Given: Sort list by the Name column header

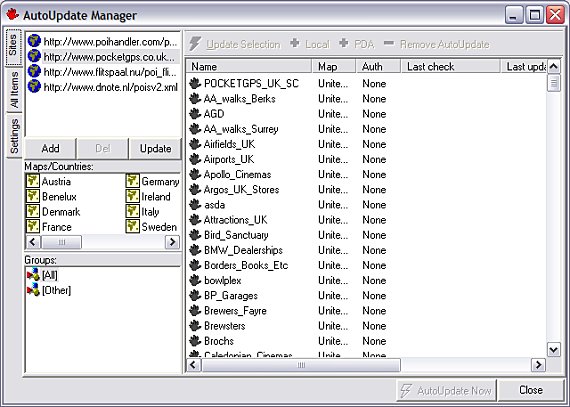Looking at the screenshot, I should tap(249, 67).
